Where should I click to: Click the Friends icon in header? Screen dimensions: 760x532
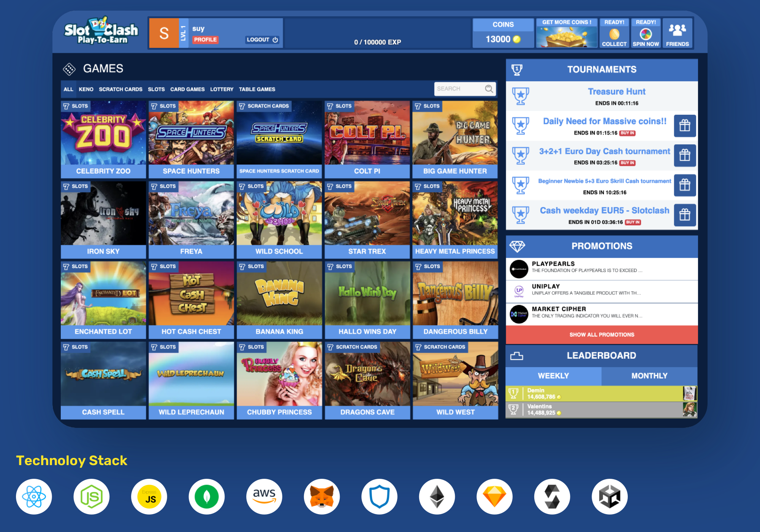[677, 30]
